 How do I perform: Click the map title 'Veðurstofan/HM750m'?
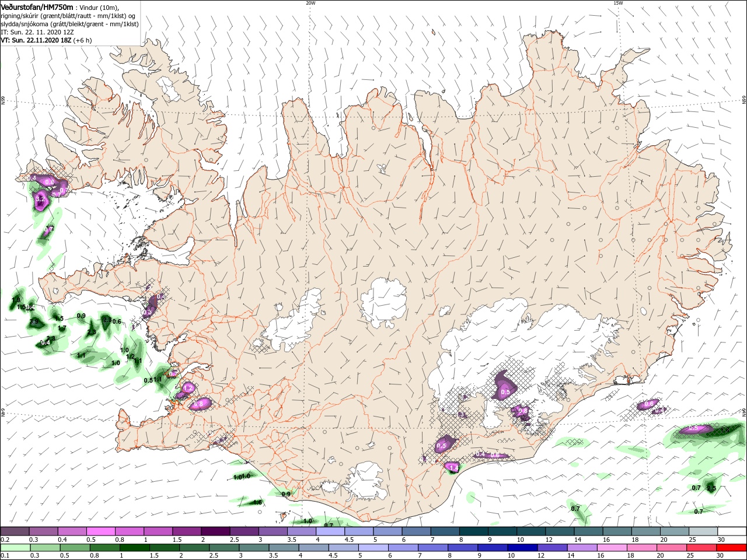pyautogui.click(x=37, y=6)
